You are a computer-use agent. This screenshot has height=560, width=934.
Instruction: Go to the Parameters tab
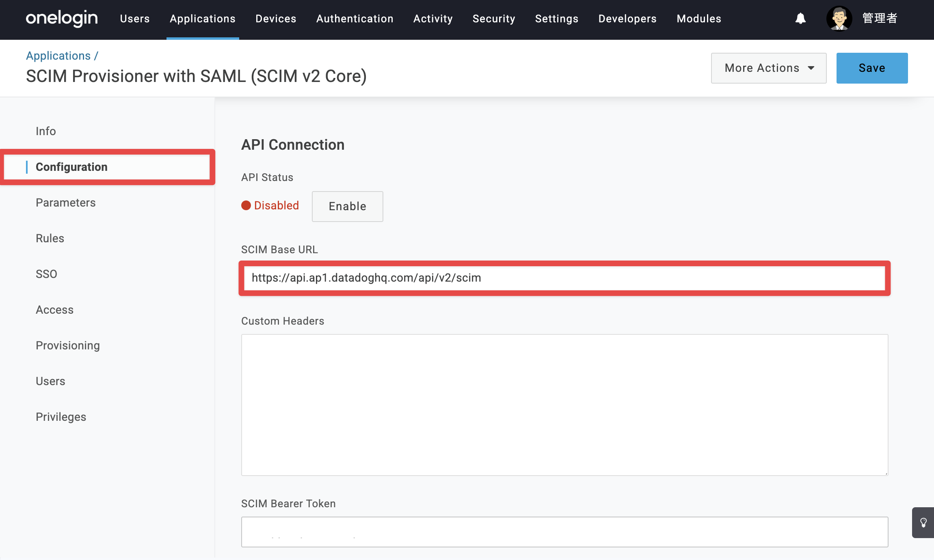[x=66, y=202]
